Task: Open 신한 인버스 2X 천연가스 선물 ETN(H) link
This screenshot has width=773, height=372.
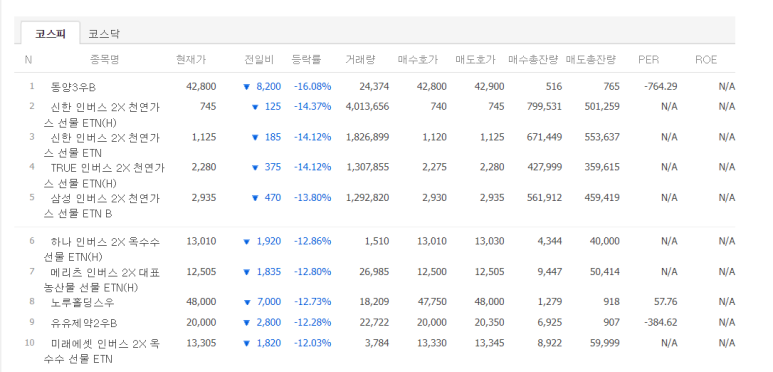Action: pos(102,115)
